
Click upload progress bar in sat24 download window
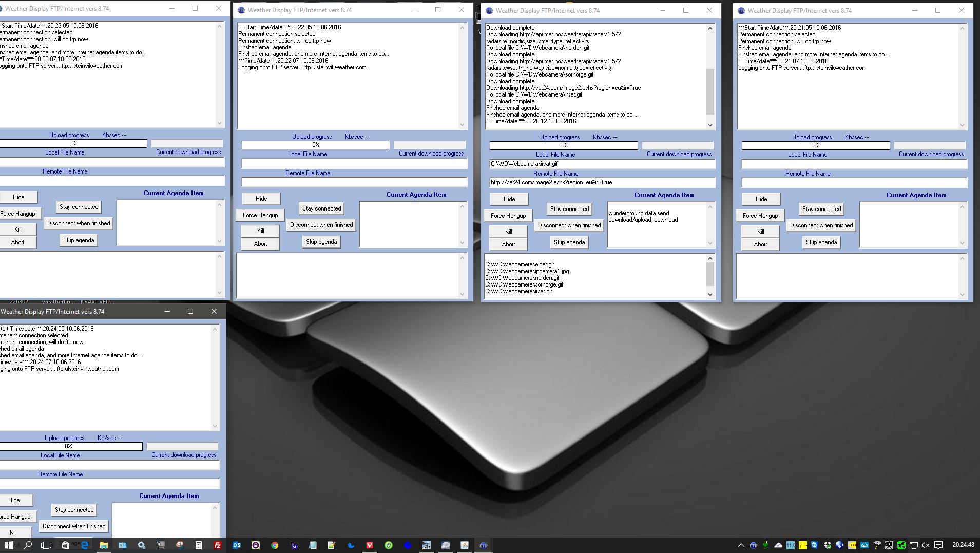pos(564,146)
